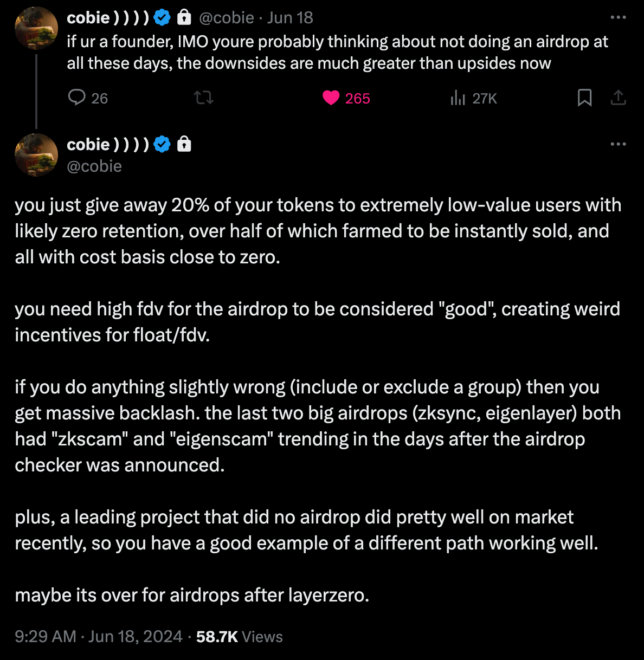Click verified badge on main tweet
Screen dimensions: 644x660
162,145
